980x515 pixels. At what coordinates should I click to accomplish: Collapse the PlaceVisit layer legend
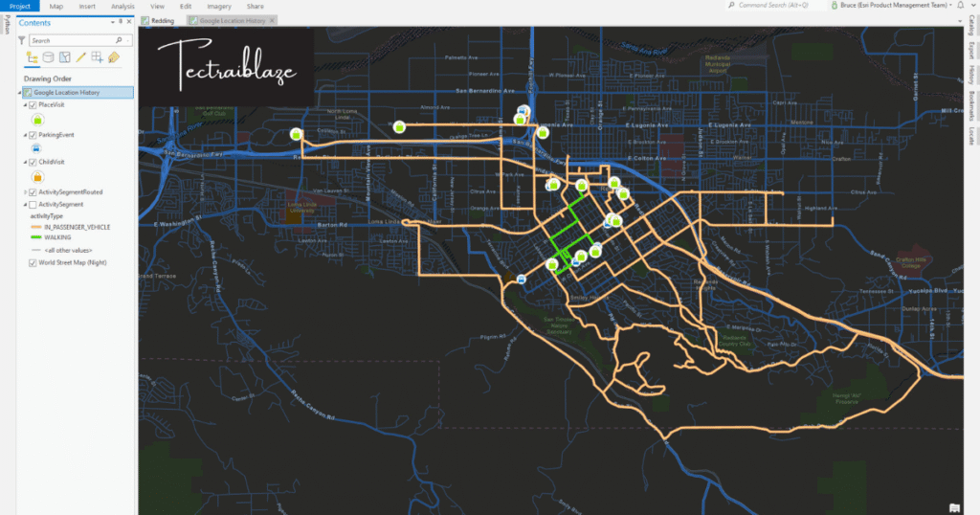(x=26, y=105)
